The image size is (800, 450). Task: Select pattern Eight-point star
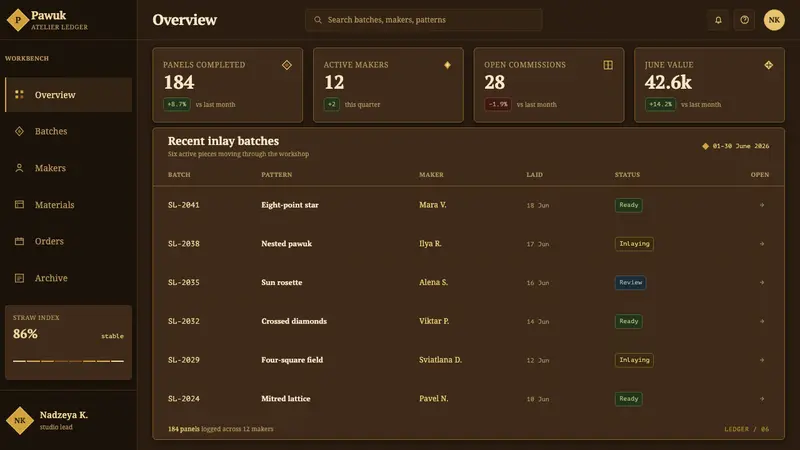290,205
